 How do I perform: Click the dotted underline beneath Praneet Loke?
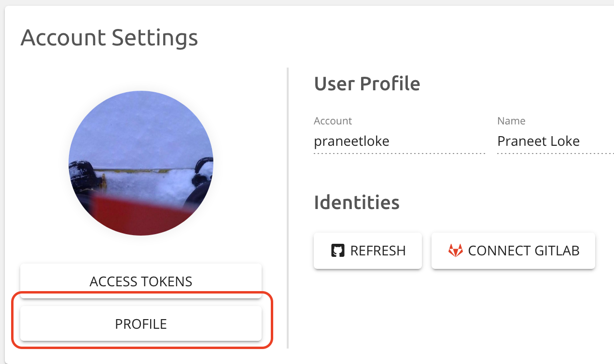tap(555, 153)
